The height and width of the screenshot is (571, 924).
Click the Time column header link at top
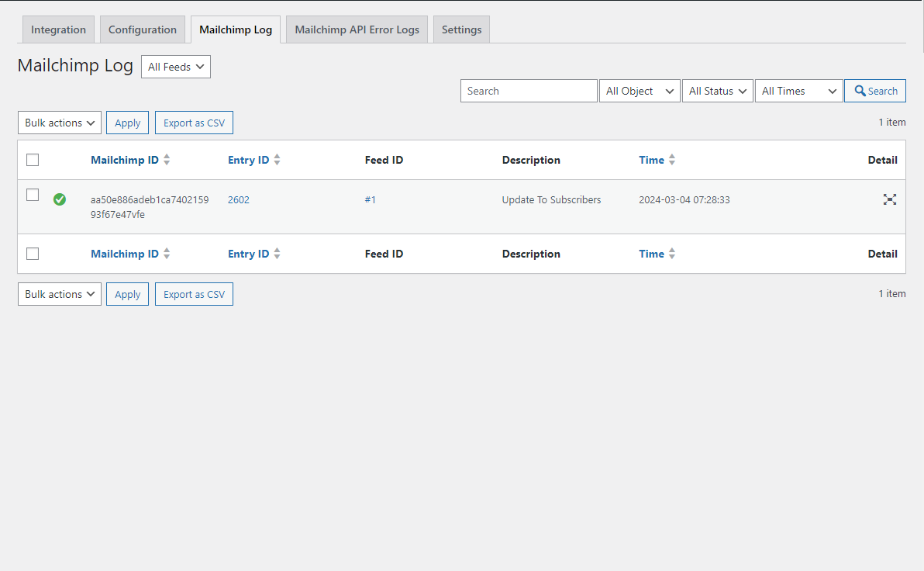point(651,160)
